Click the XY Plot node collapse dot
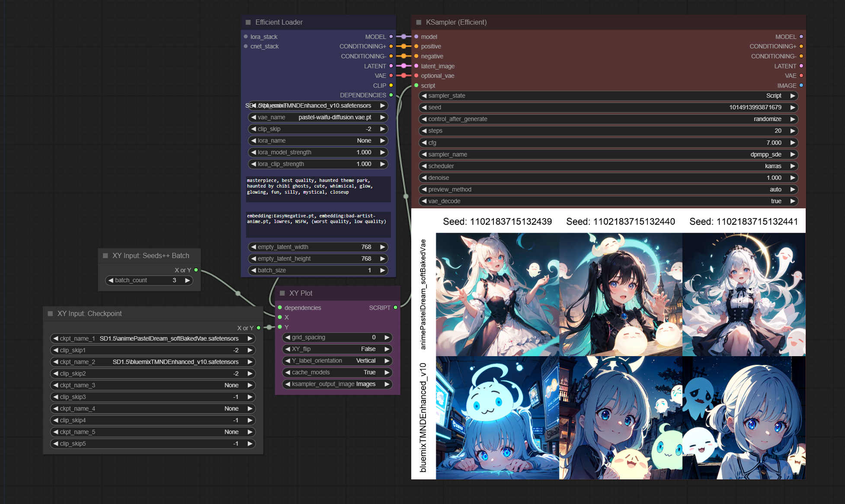 point(282,293)
